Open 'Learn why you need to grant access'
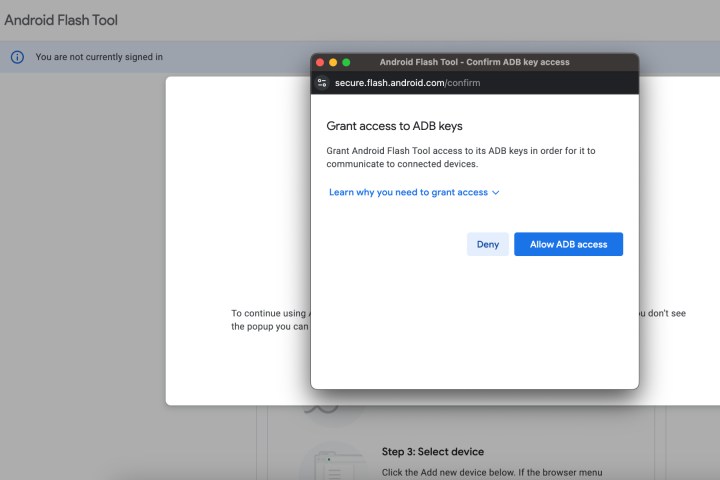This screenshot has width=720, height=480. (x=408, y=192)
